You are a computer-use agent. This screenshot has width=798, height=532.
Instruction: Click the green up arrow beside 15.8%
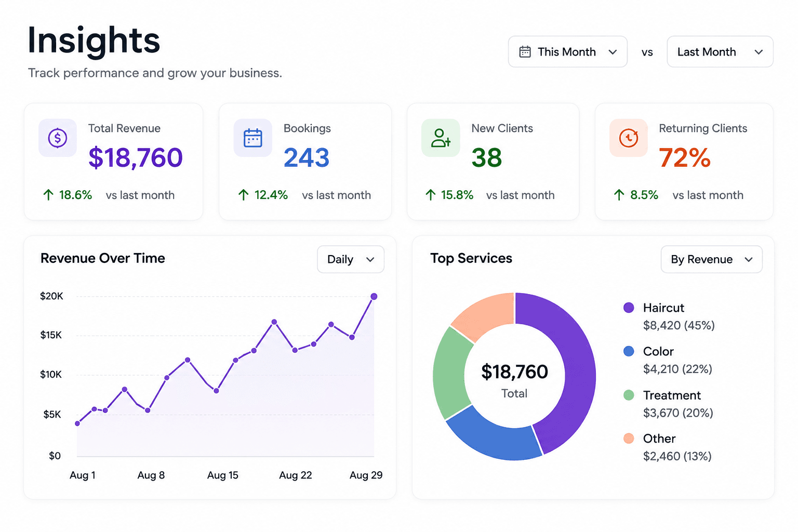[431, 195]
